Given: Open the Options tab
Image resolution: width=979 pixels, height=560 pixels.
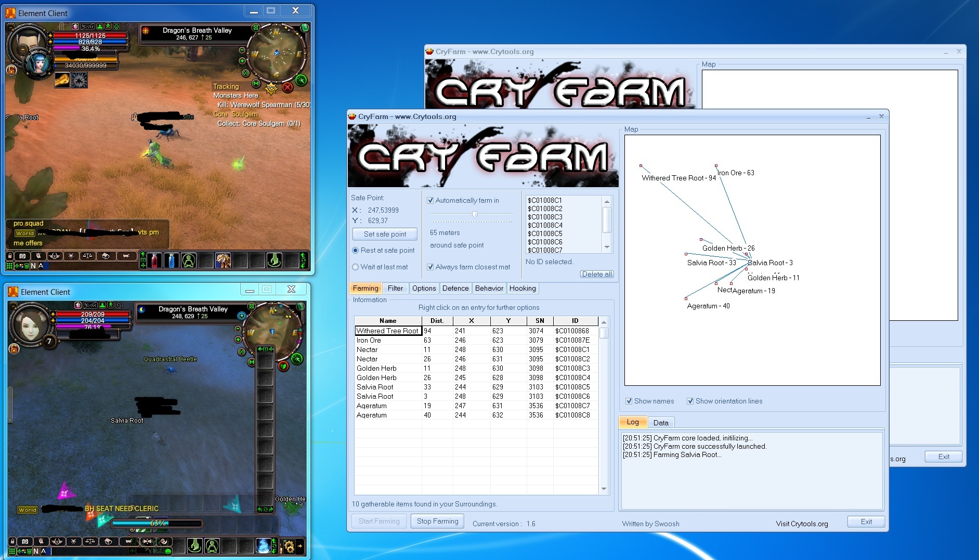Looking at the screenshot, I should (424, 288).
